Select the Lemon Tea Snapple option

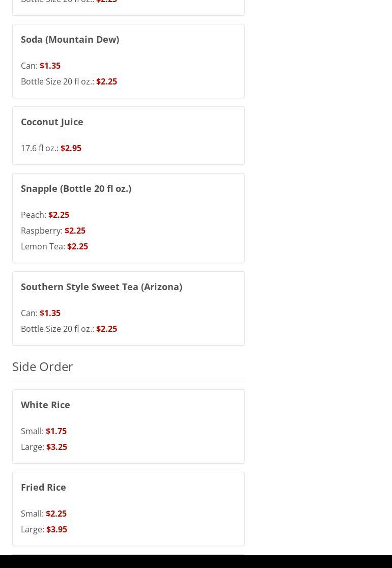(54, 246)
